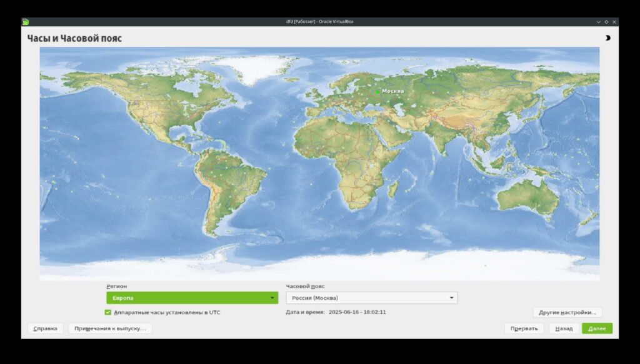Click the date and time value 2025-06-16
The height and width of the screenshot is (364, 640).
(357, 312)
